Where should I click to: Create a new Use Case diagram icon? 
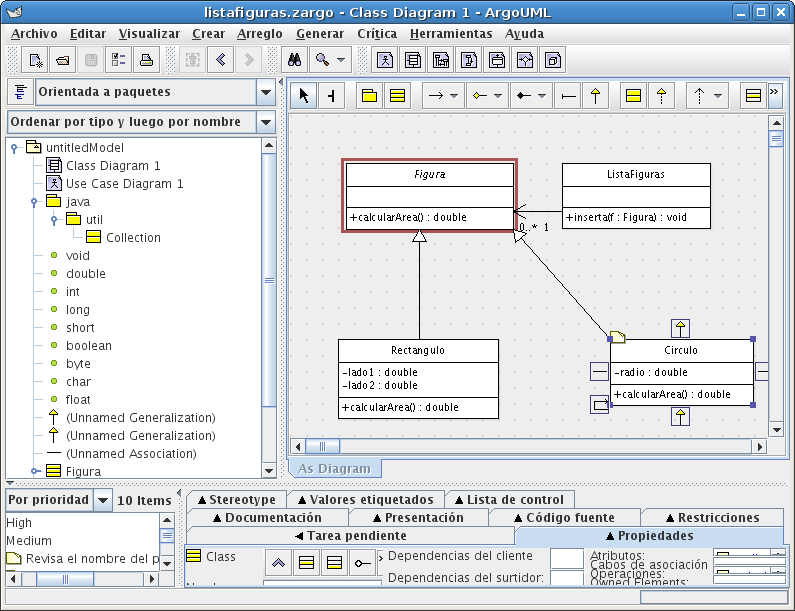tap(385, 60)
